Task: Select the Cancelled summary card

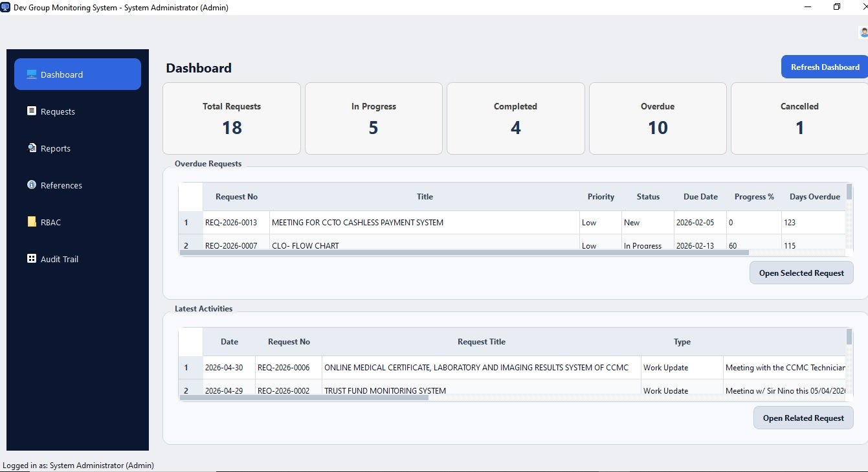Action: pyautogui.click(x=799, y=118)
